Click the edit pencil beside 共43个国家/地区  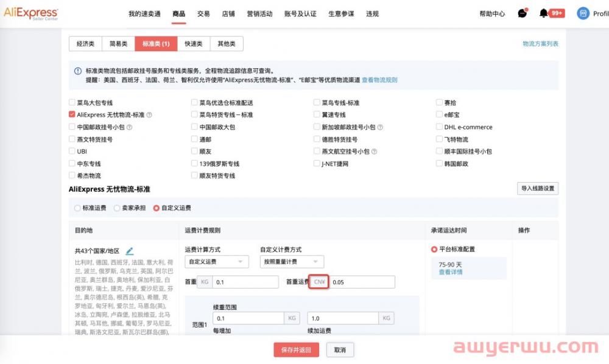tap(130, 251)
